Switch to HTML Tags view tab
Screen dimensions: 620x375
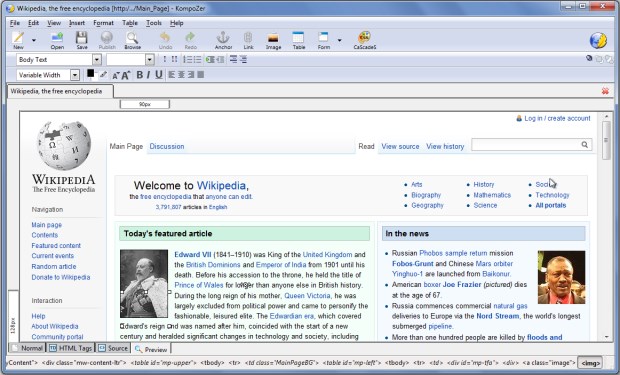[71, 348]
